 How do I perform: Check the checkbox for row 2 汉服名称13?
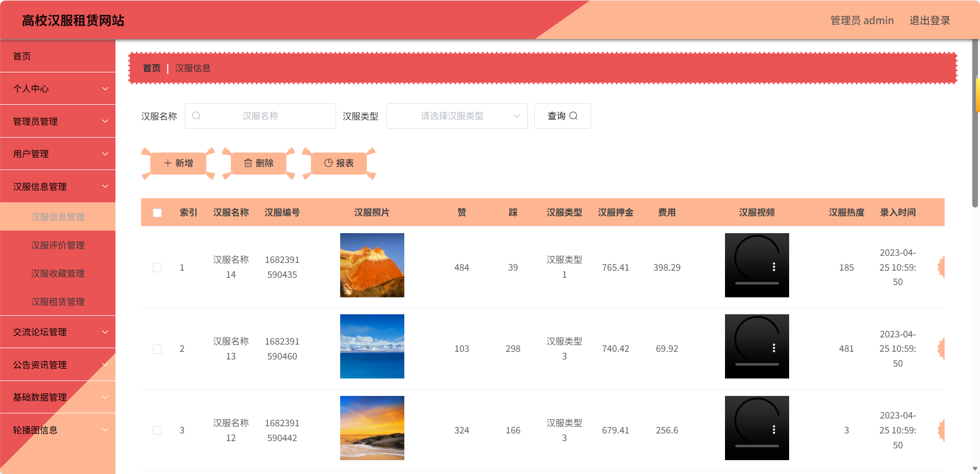click(x=158, y=349)
